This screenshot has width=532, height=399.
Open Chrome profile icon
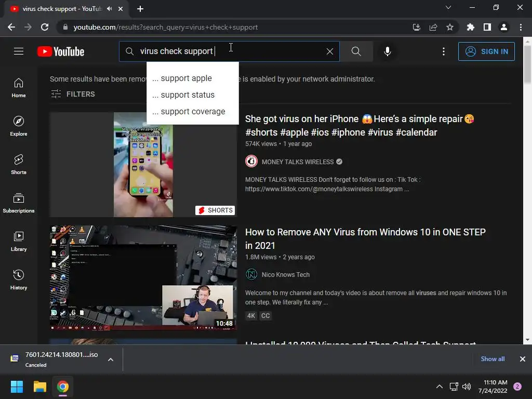[504, 27]
